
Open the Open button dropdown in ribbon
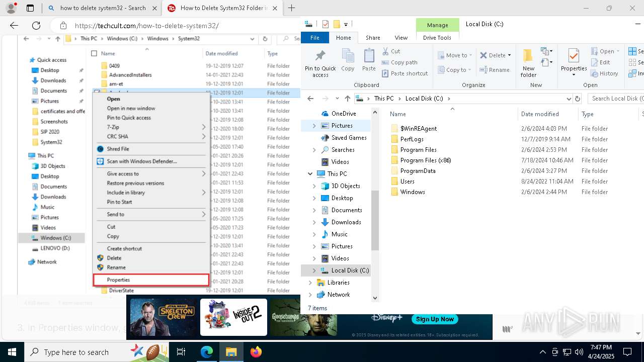[618, 51]
